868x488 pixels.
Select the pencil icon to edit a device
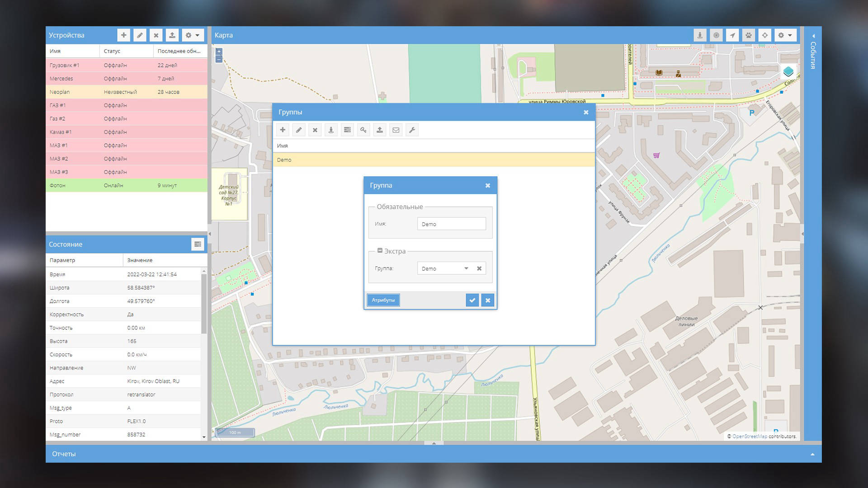[x=140, y=35]
